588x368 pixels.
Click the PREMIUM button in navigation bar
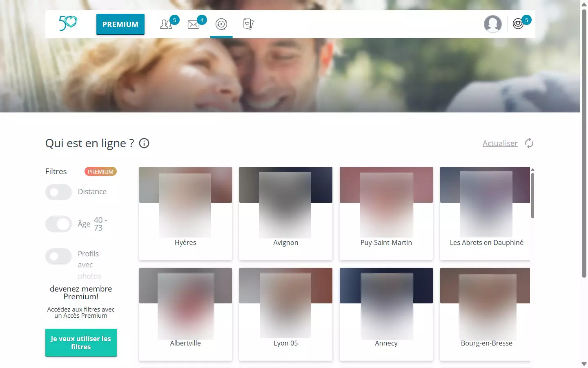120,25
